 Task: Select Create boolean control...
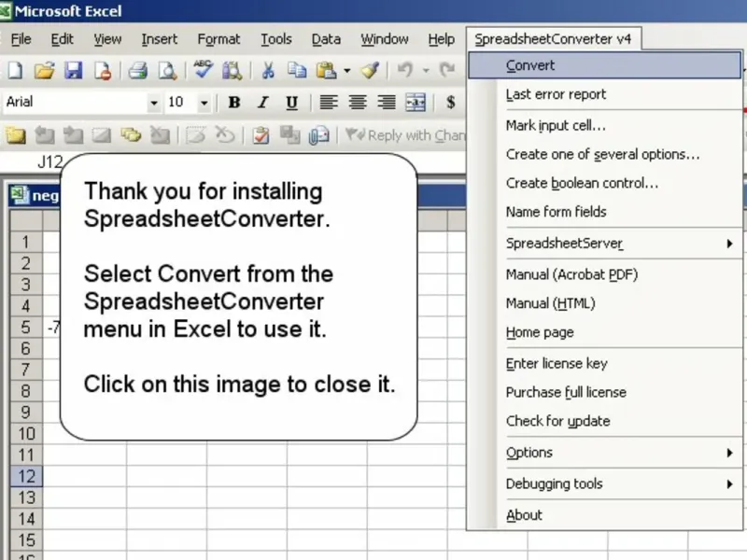click(604, 183)
